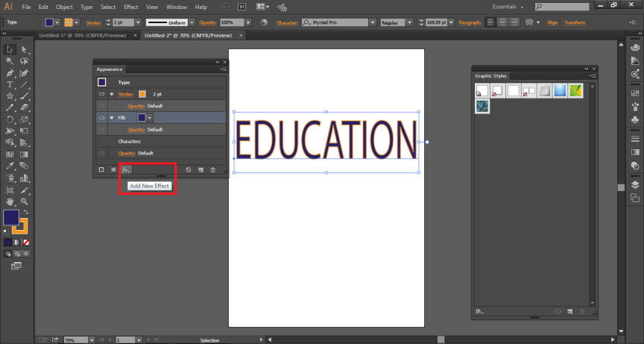This screenshot has width=644, height=344.
Task: Collapse the Stroke row disclosure triangle
Action: pos(112,95)
